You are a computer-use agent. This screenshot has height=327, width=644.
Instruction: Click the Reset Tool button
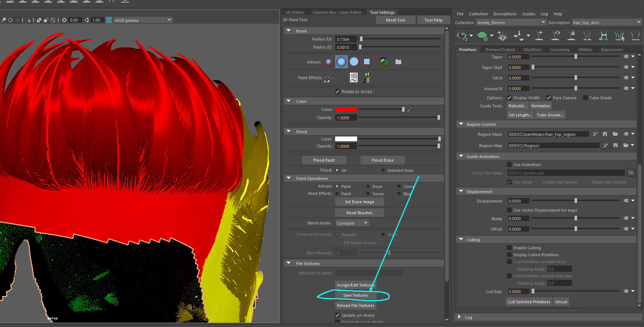point(395,20)
